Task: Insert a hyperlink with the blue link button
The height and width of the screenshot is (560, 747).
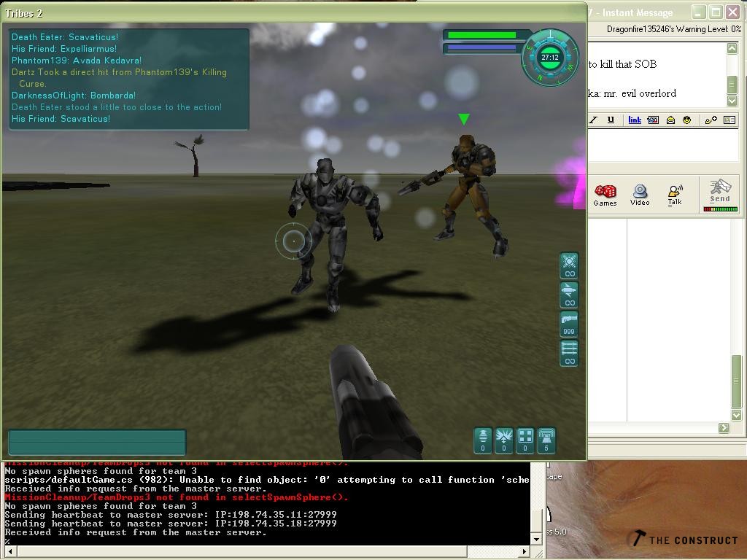Action: [x=635, y=120]
